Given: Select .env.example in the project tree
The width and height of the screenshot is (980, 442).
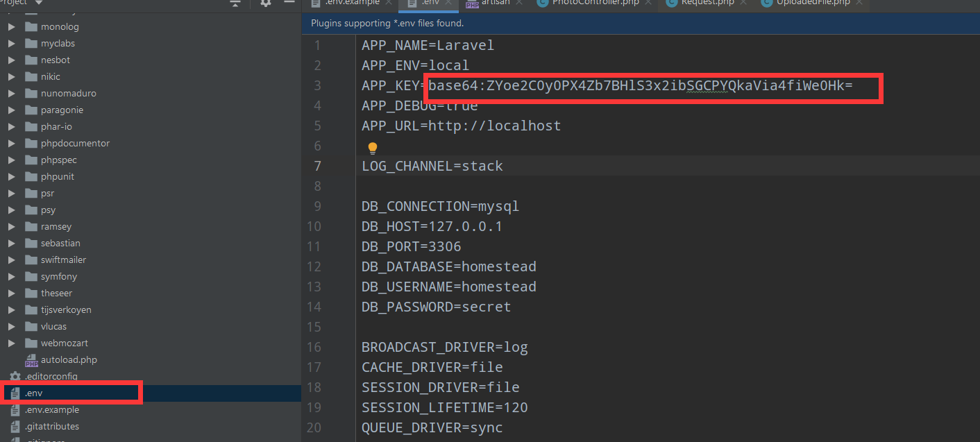Looking at the screenshot, I should pyautogui.click(x=51, y=409).
